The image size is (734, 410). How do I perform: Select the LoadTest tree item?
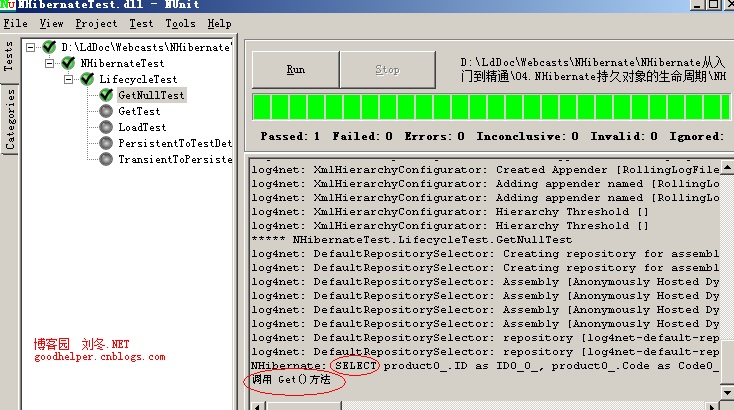click(142, 127)
